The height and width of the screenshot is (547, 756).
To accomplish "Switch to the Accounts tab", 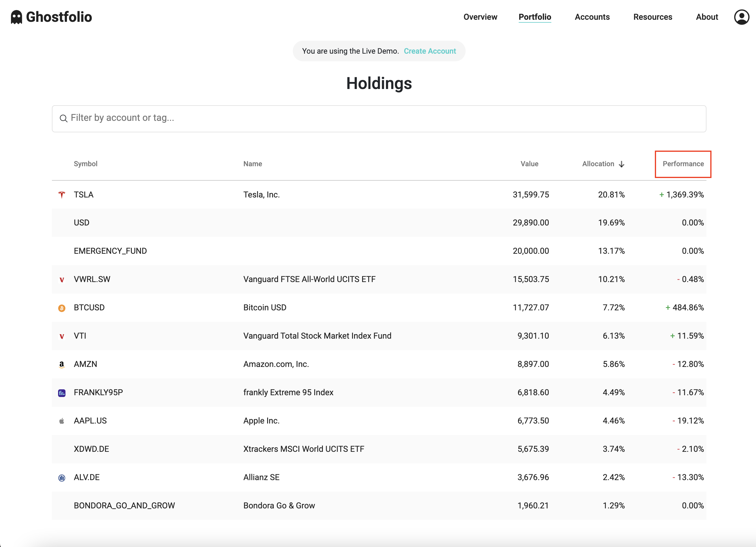I will pyautogui.click(x=592, y=17).
